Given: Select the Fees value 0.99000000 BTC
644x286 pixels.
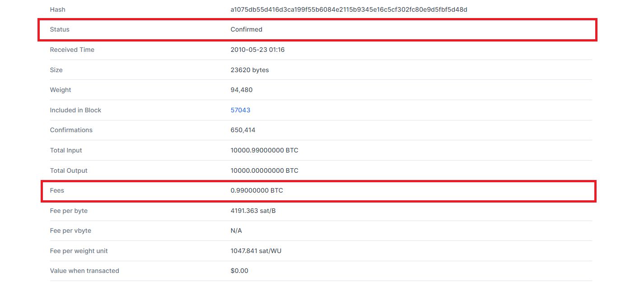Looking at the screenshot, I should tap(257, 190).
